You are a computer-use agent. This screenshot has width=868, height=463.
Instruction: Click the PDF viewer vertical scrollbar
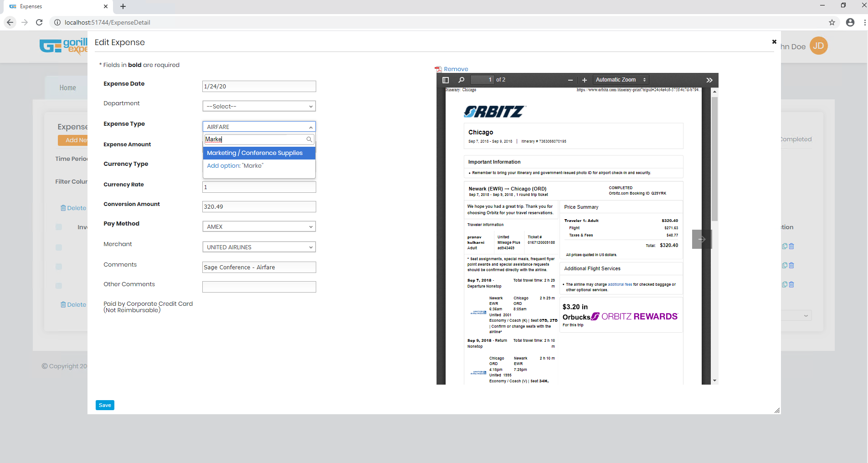coord(714,159)
